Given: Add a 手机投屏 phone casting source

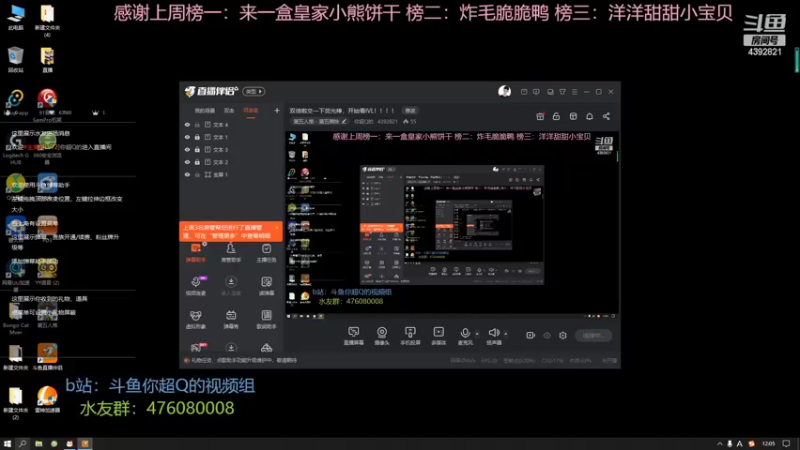Looking at the screenshot, I should [x=410, y=336].
